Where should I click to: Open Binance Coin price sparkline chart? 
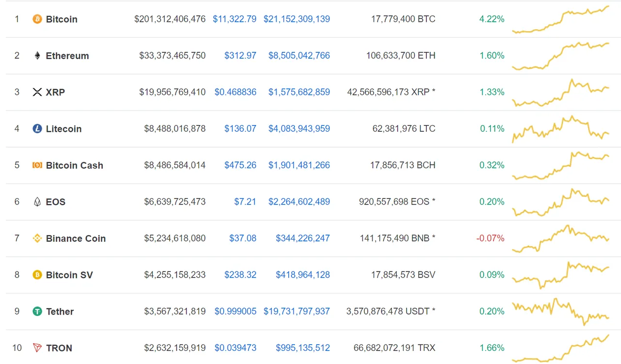coord(561,238)
